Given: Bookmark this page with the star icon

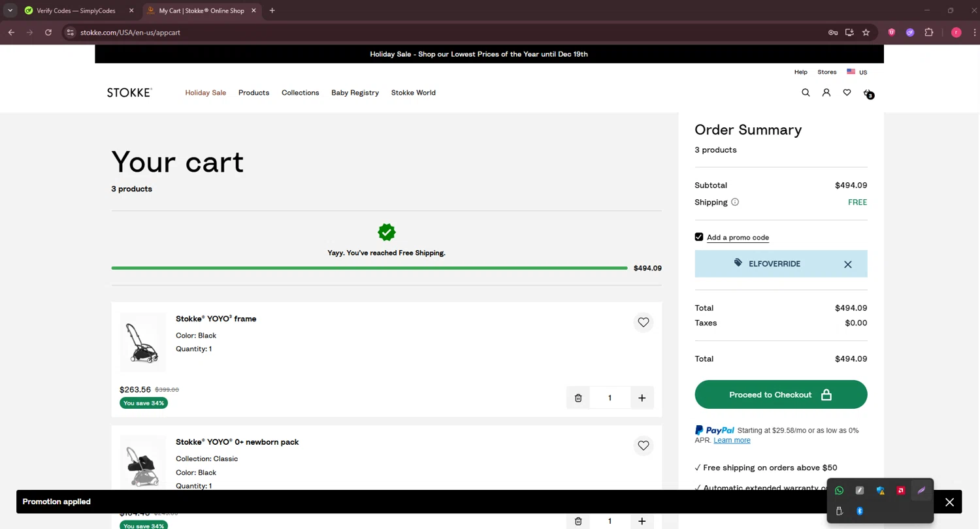Looking at the screenshot, I should (866, 33).
